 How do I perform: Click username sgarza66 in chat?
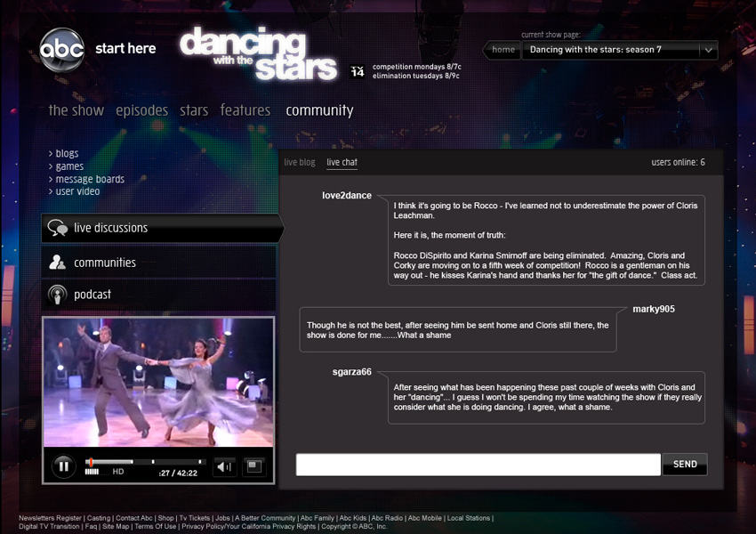point(352,372)
